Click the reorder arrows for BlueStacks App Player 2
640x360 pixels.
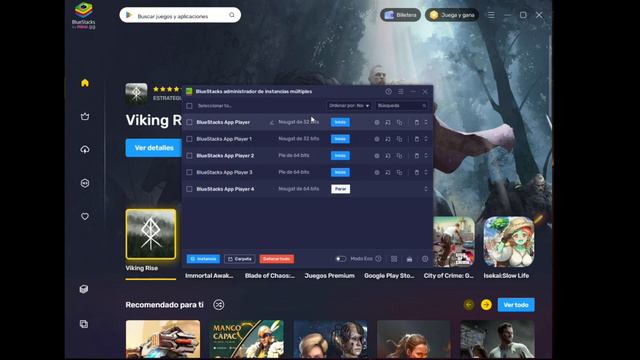point(426,156)
